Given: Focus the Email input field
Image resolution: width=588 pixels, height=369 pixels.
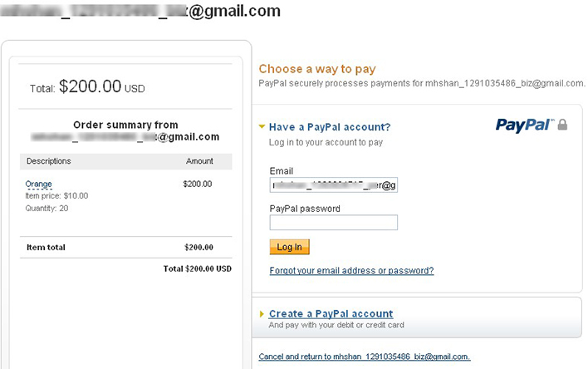Looking at the screenshot, I should click(333, 184).
